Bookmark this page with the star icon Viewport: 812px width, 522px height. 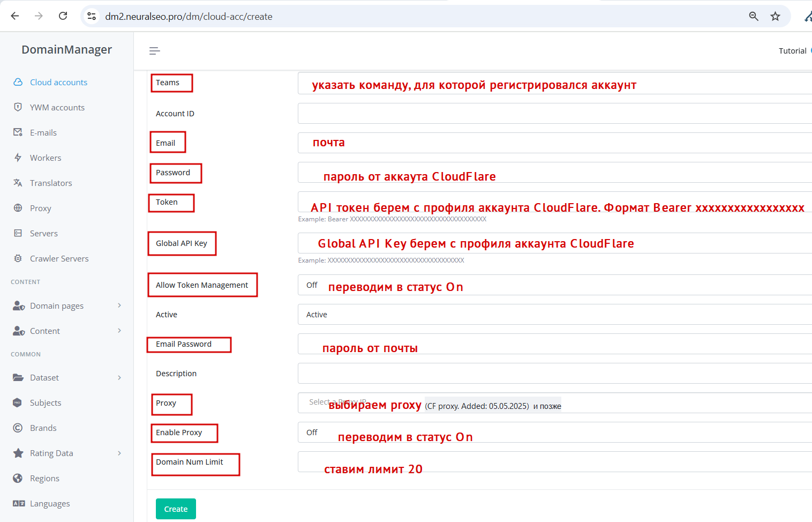pos(775,16)
